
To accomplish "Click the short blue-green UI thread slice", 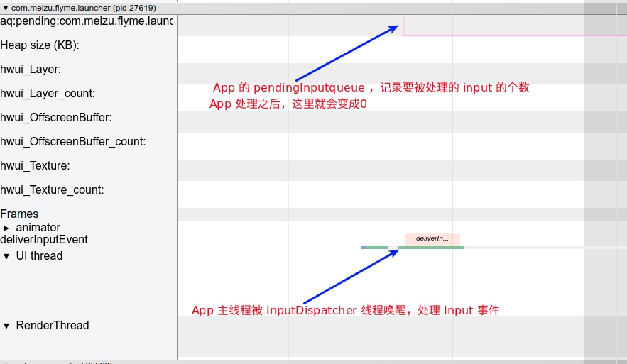I will [374, 248].
